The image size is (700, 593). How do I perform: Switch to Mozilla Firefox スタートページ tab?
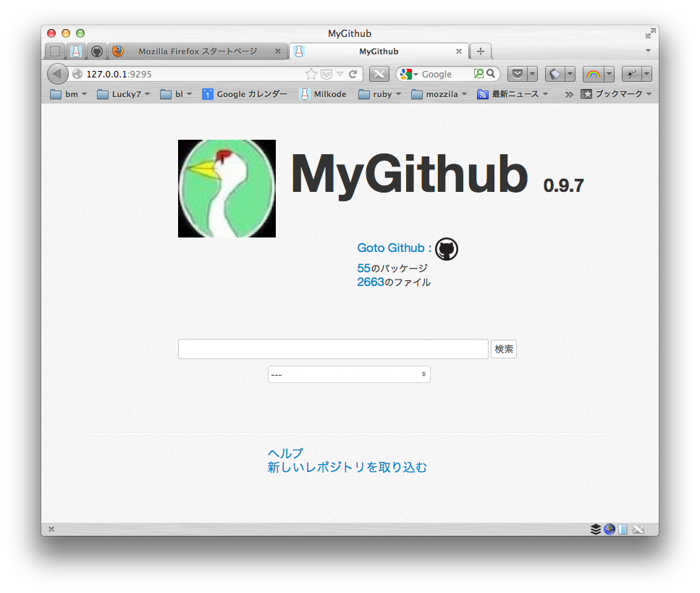(x=198, y=51)
